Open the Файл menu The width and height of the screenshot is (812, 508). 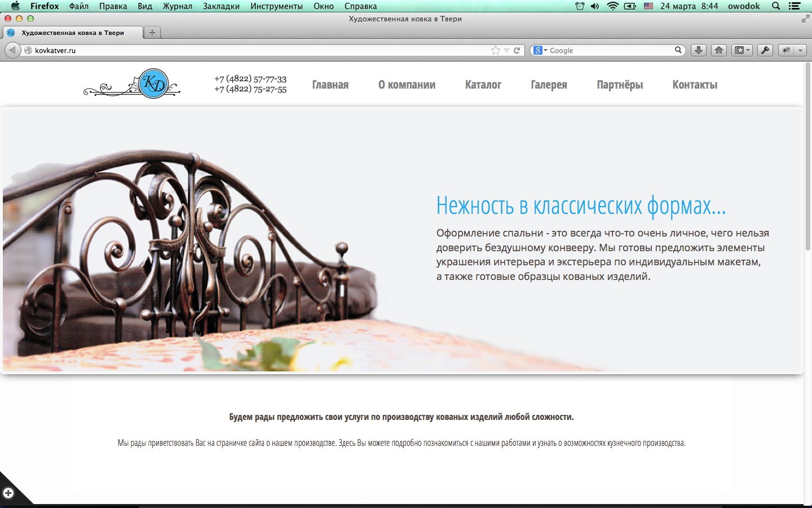pos(79,6)
